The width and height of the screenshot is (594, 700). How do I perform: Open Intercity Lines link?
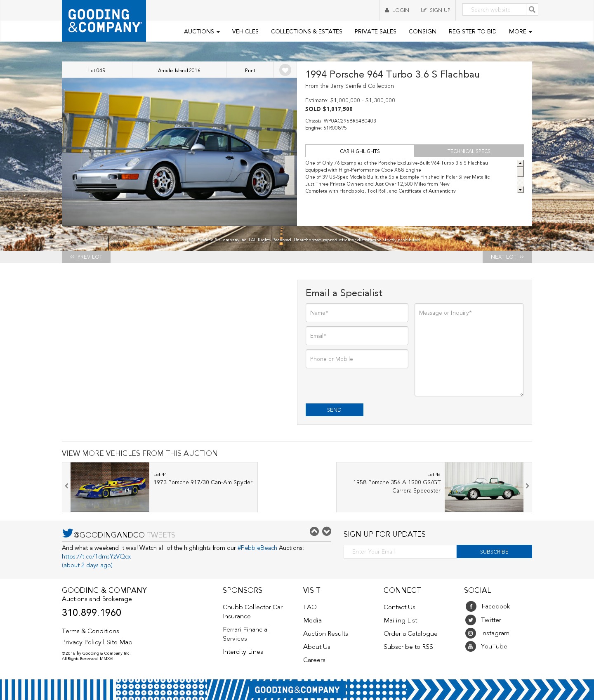tap(243, 652)
